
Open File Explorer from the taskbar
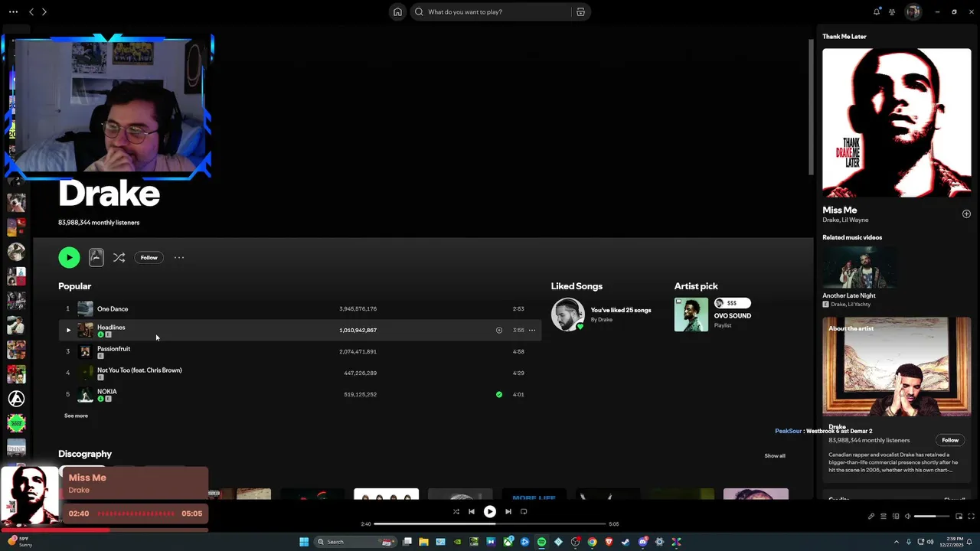coord(423,542)
